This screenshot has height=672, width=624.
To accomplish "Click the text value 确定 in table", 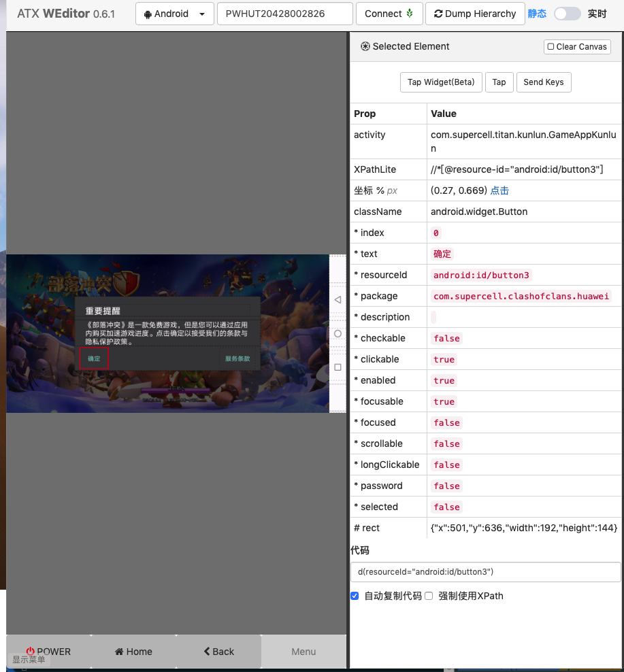I will click(442, 254).
